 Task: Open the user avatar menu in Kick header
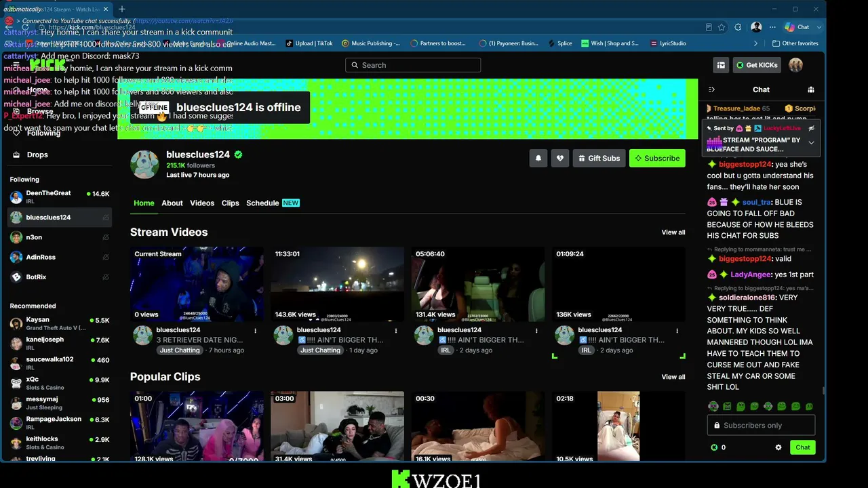tap(795, 65)
